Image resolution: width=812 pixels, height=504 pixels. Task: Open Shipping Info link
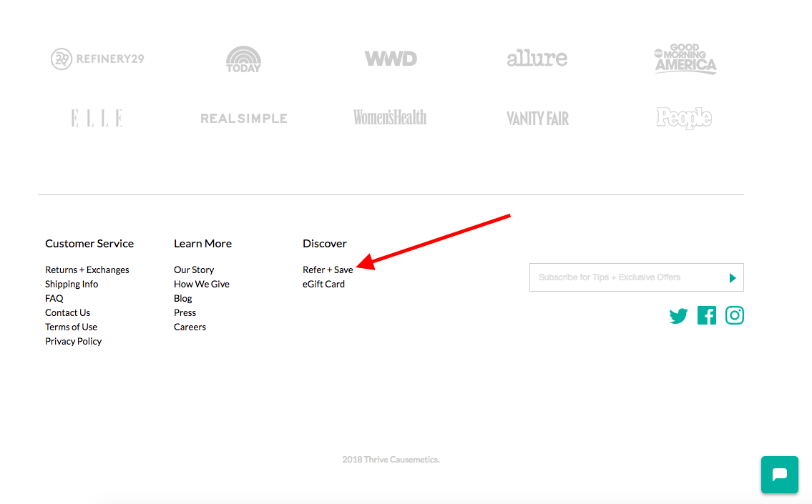coord(72,284)
